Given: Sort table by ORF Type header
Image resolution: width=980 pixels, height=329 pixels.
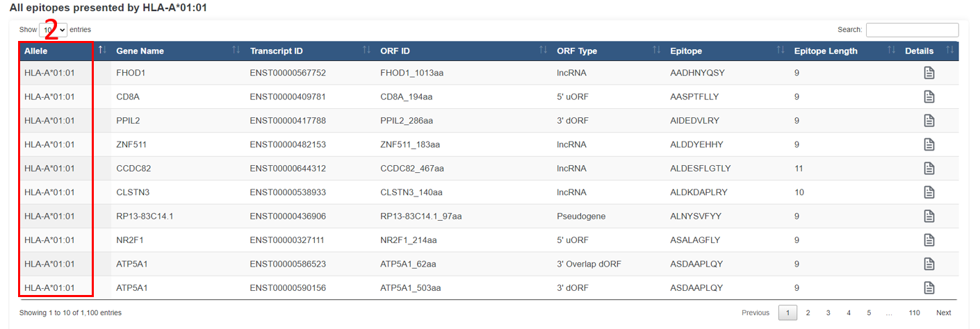Looking at the screenshot, I should click(577, 51).
